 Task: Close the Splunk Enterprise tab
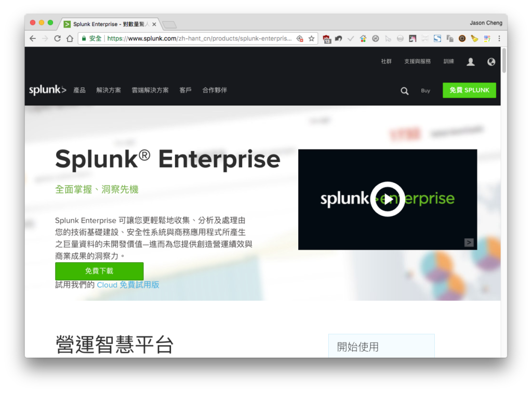pos(154,24)
